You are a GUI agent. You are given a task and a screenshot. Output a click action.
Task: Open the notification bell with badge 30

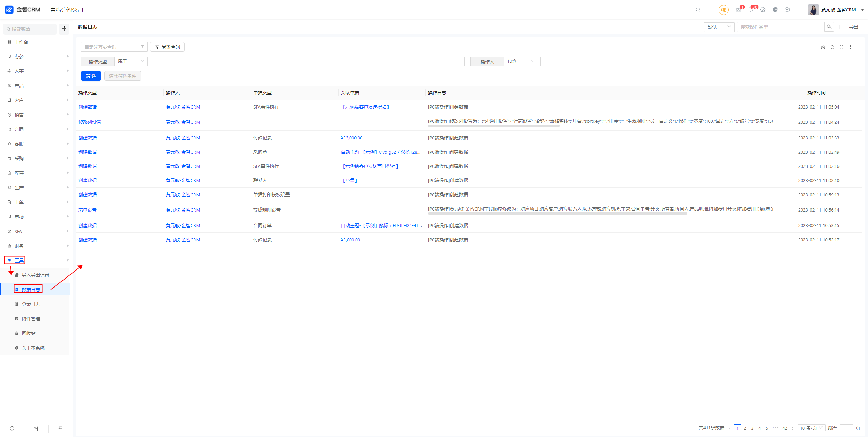(x=751, y=10)
